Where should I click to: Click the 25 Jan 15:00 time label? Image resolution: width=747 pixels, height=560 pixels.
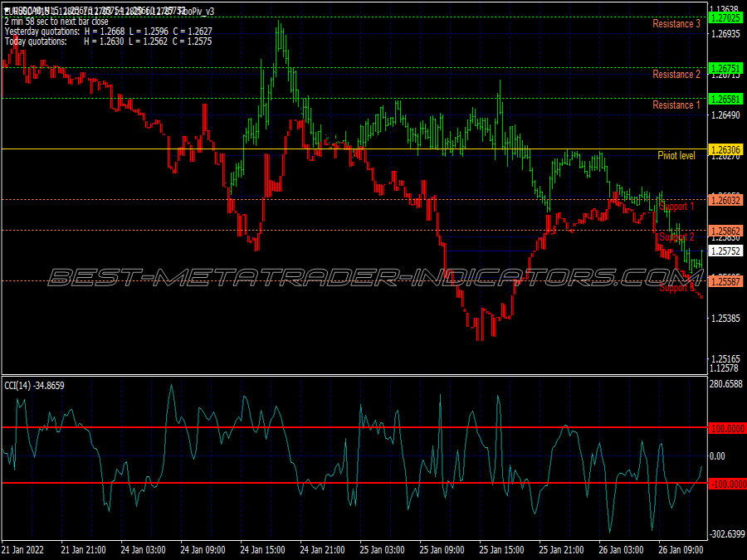click(x=501, y=550)
